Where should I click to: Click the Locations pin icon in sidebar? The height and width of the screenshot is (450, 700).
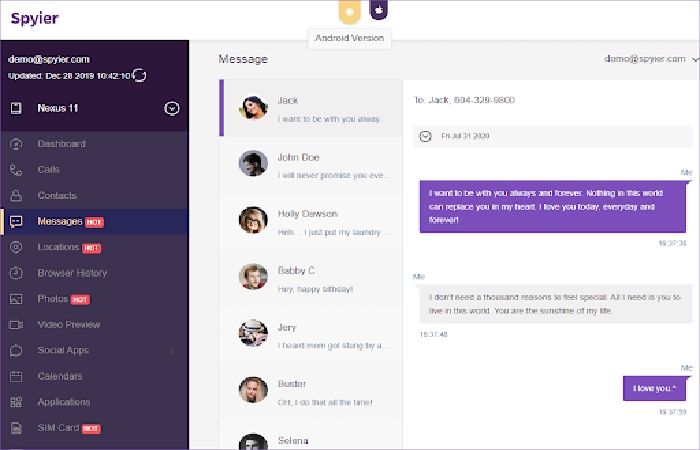point(16,247)
